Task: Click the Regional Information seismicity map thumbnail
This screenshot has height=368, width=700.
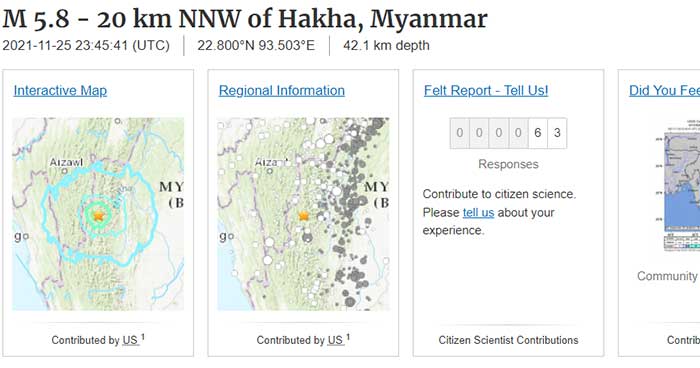Action: (303, 214)
